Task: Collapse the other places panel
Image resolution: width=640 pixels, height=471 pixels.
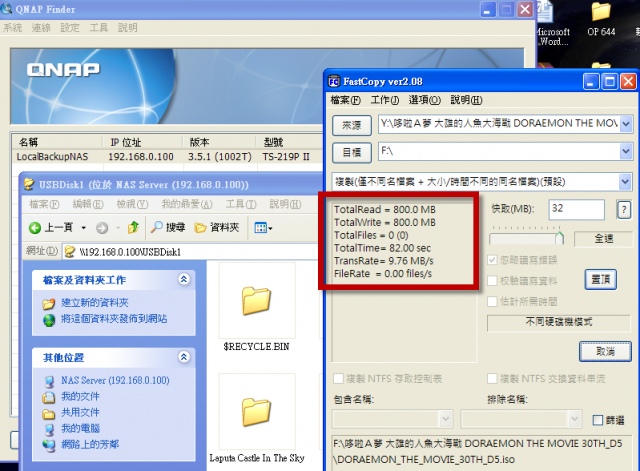Action: [184, 357]
